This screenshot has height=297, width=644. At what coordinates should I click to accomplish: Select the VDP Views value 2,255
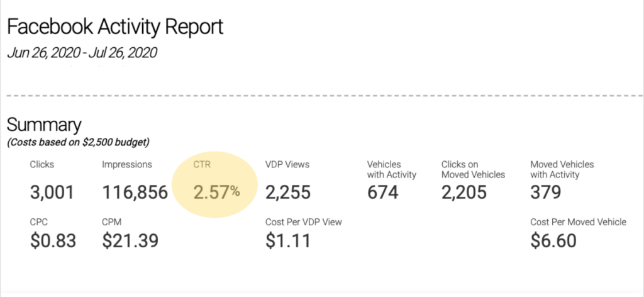(288, 193)
